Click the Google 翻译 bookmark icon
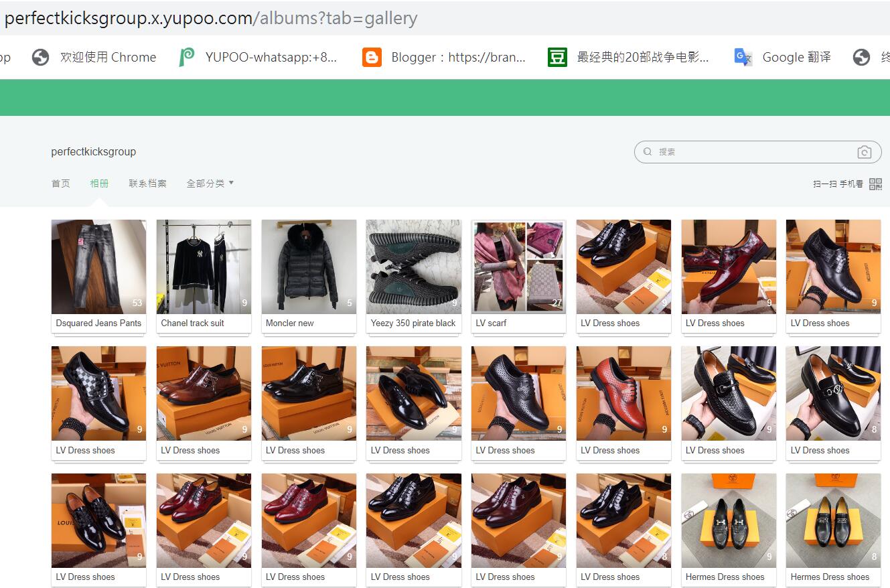Image resolution: width=890 pixels, height=588 pixels. [x=743, y=57]
